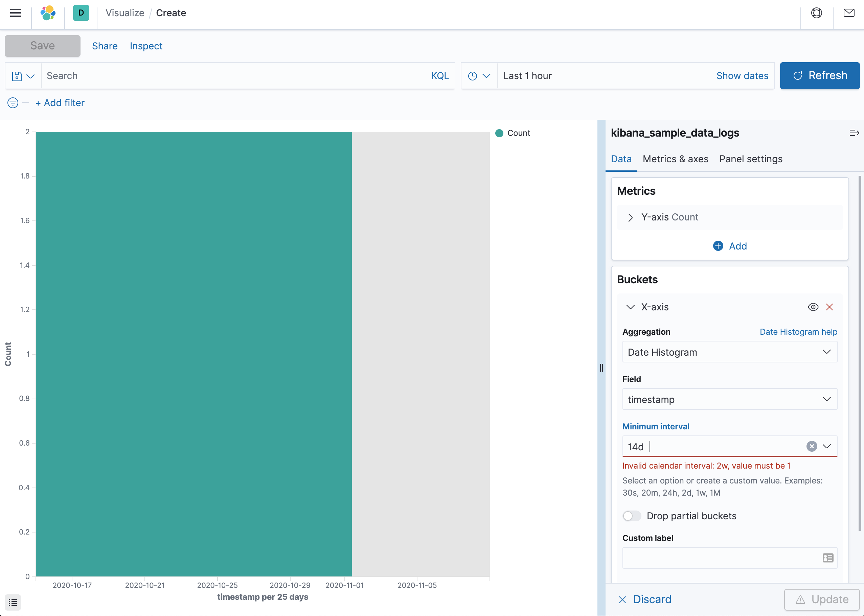Image resolution: width=864 pixels, height=616 pixels.
Task: Expand the Y-axis Count metric
Action: coord(630,217)
